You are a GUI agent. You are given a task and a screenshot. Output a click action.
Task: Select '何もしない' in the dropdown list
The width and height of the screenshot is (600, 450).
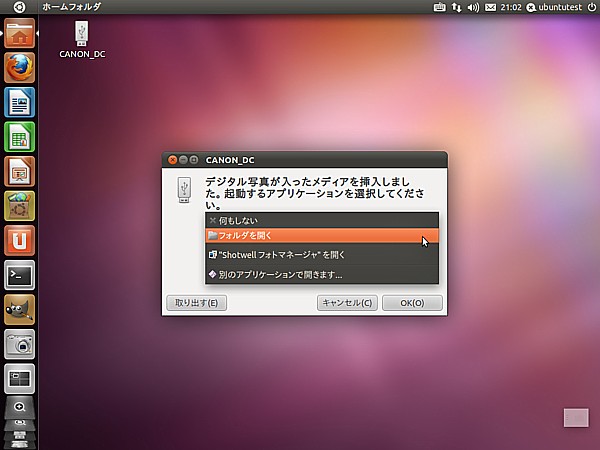coord(322,220)
